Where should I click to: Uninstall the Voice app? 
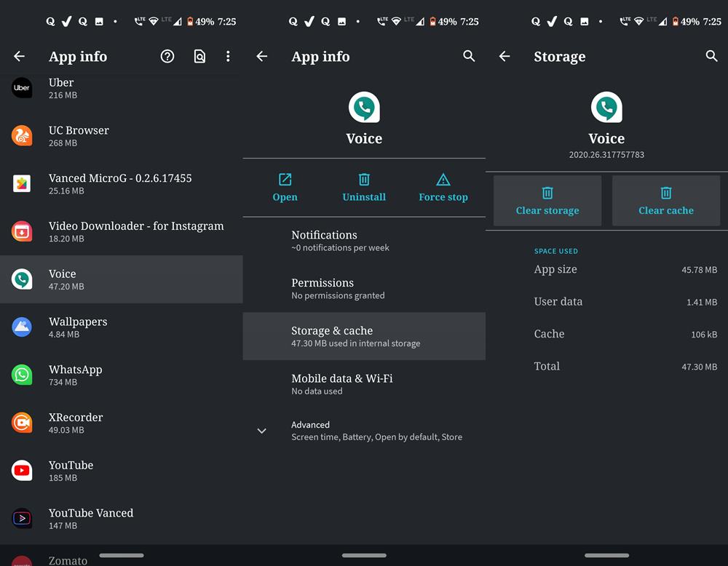tap(364, 188)
